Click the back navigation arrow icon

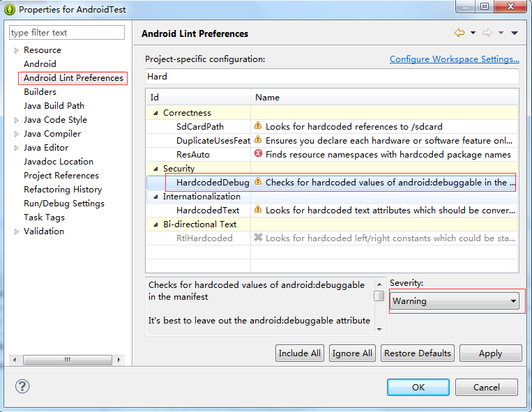coord(459,33)
